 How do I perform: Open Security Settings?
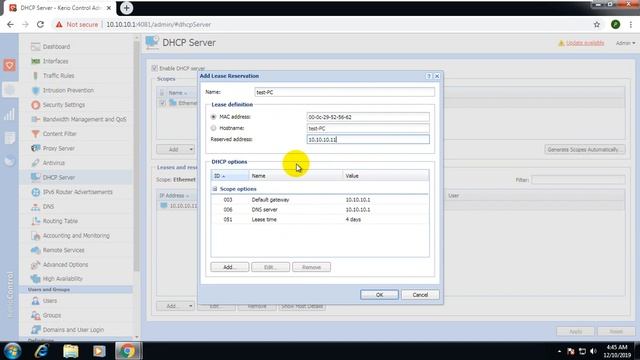64,105
